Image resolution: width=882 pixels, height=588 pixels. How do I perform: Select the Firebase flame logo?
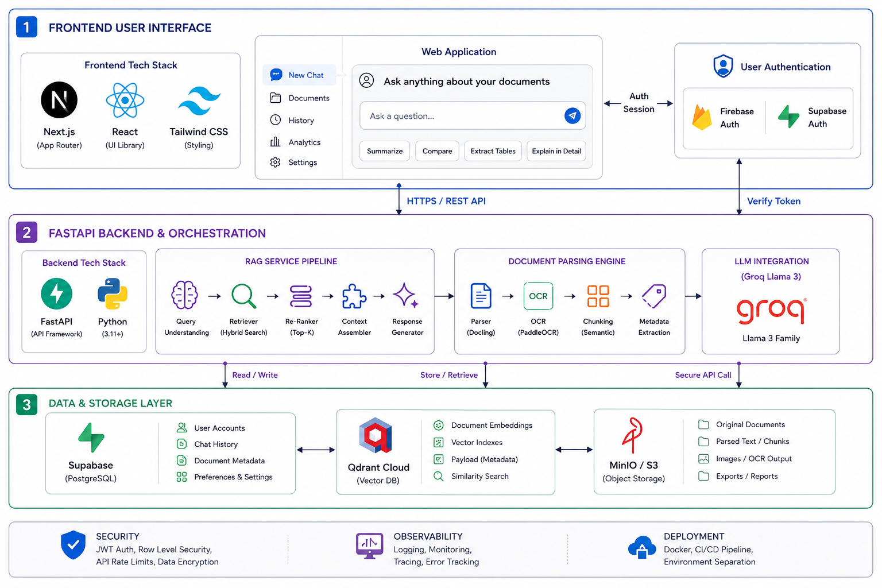pyautogui.click(x=702, y=117)
